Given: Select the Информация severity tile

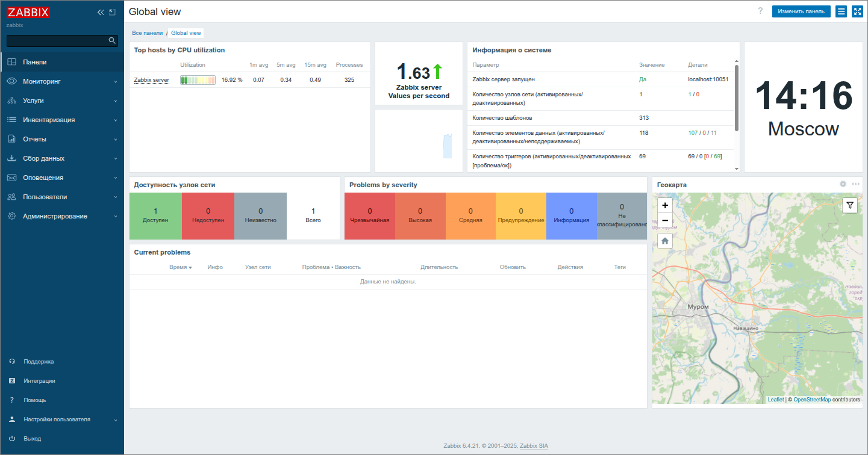Looking at the screenshot, I should tap(572, 216).
